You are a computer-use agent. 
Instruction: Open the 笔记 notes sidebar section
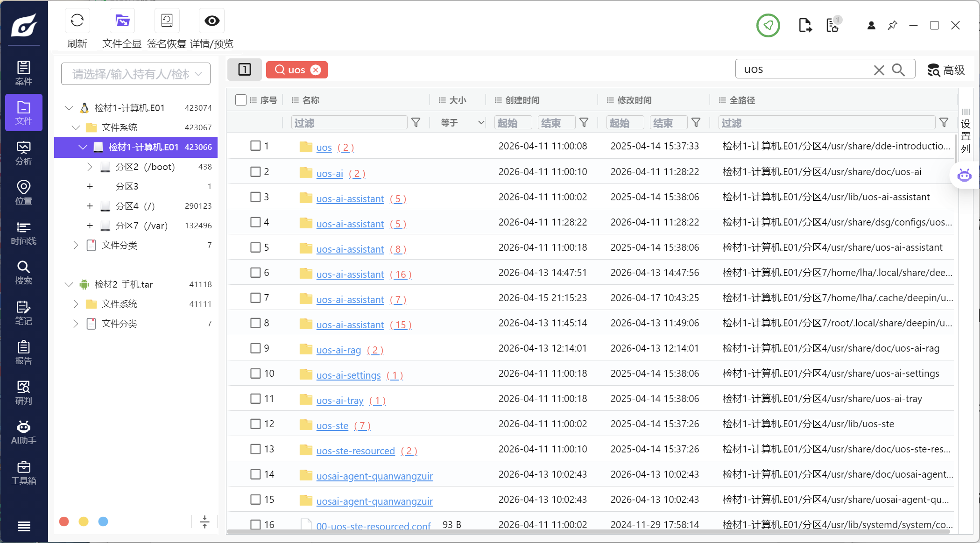[24, 313]
